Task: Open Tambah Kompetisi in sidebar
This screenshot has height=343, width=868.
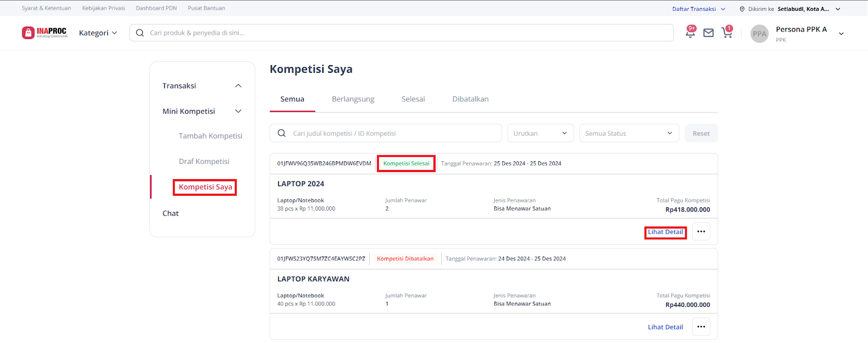Action: 210,136
